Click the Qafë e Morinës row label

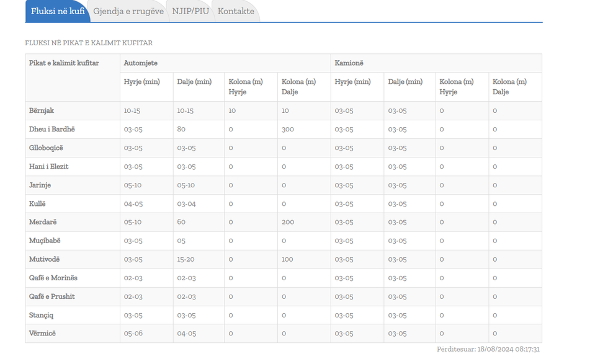(53, 278)
